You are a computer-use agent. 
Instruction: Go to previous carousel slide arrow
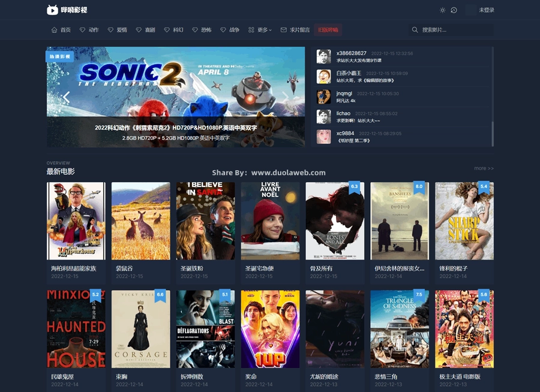pos(67,97)
